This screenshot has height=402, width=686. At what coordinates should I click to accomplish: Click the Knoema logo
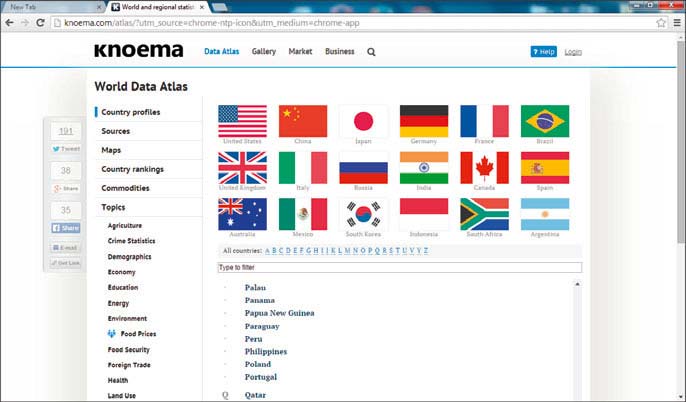139,51
